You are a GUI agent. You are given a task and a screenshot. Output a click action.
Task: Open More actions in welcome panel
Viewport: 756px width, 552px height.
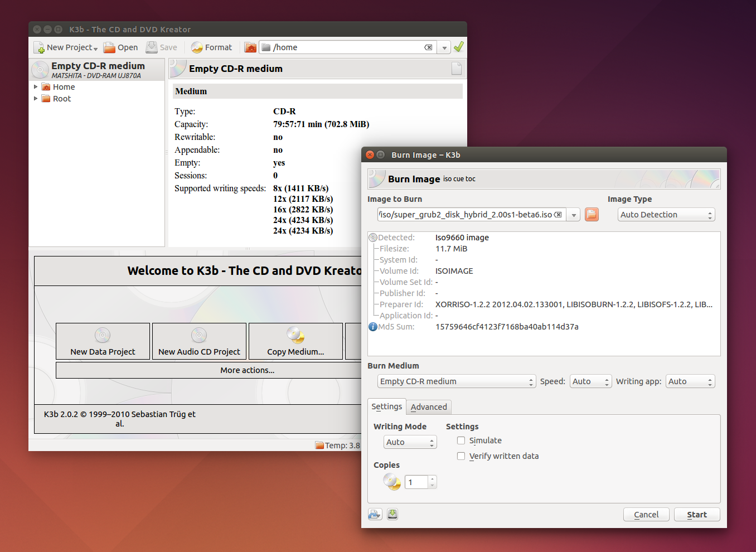209,370
